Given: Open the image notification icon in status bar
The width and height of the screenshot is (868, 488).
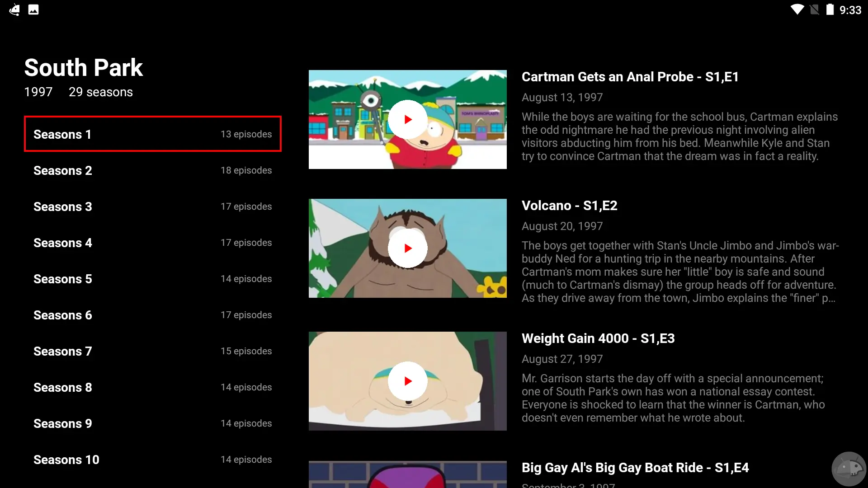Looking at the screenshot, I should (x=33, y=9).
